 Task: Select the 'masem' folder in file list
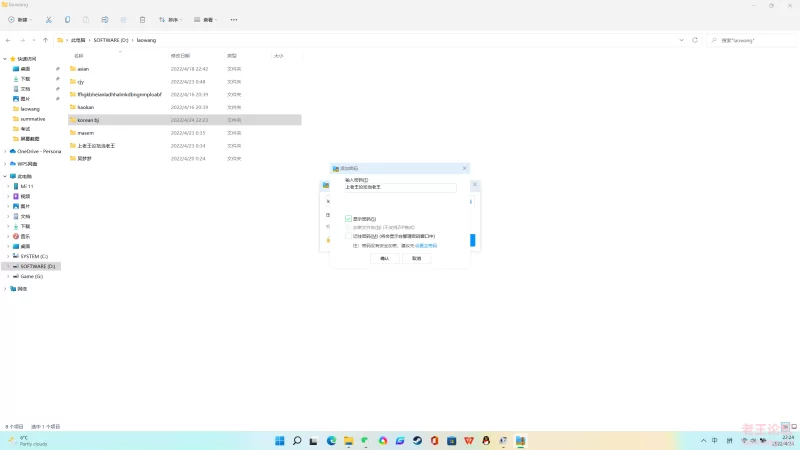pos(86,132)
